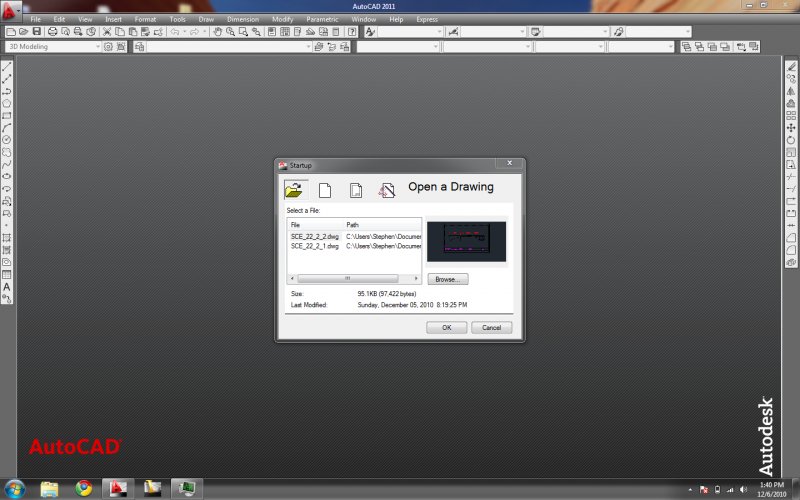Sort by the File column header
The image size is (800, 500).
[315, 224]
